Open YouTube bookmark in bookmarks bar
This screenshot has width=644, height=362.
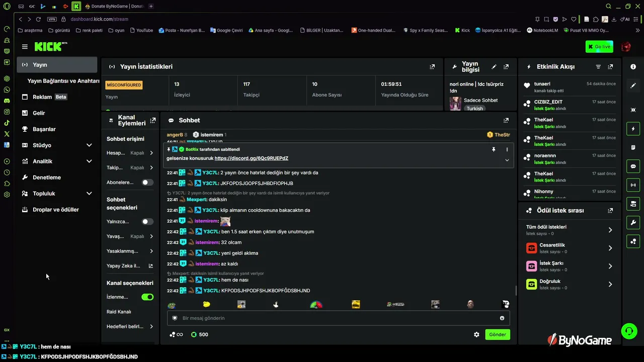(141, 30)
